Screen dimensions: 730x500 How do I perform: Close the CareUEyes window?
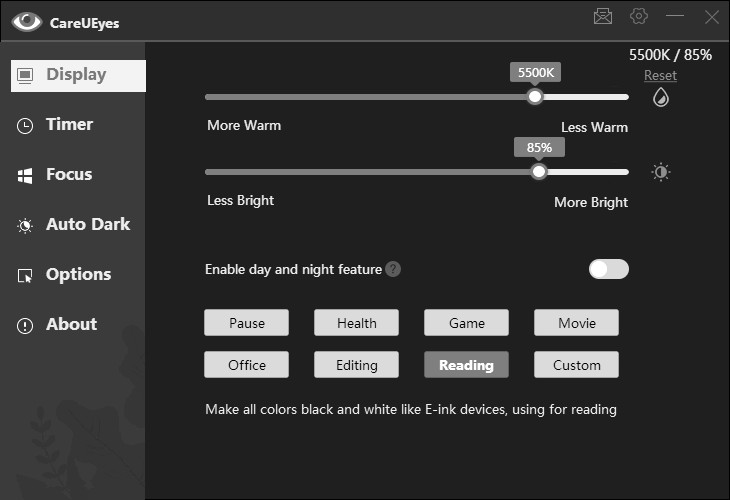click(x=711, y=17)
